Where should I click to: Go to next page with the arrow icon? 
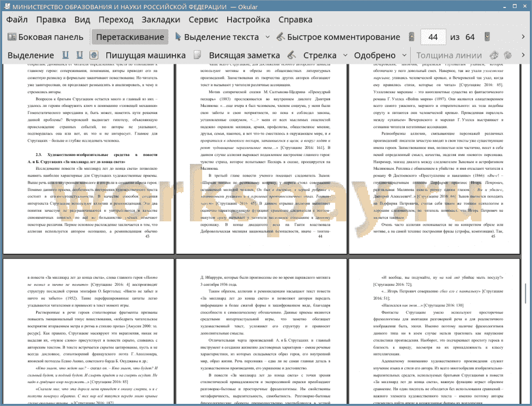pyautogui.click(x=487, y=37)
